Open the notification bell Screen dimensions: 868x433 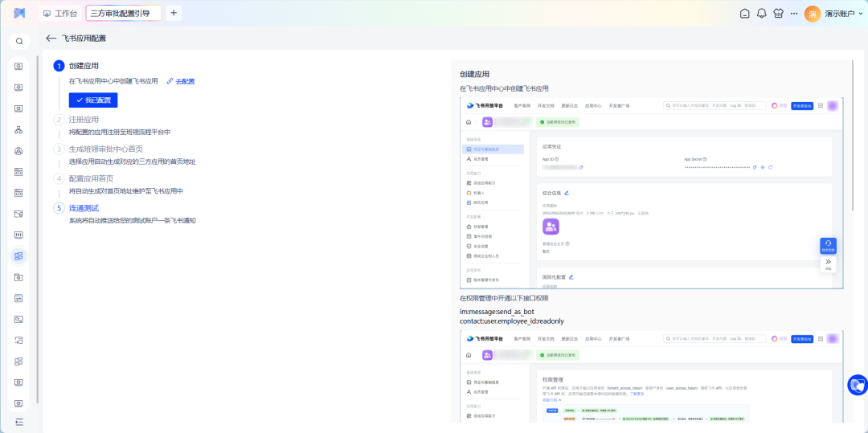[x=761, y=14]
